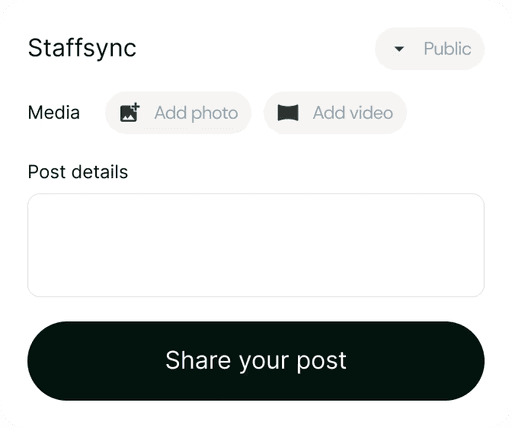Click the Share your post button text
The width and height of the screenshot is (512, 428).
pyautogui.click(x=256, y=361)
